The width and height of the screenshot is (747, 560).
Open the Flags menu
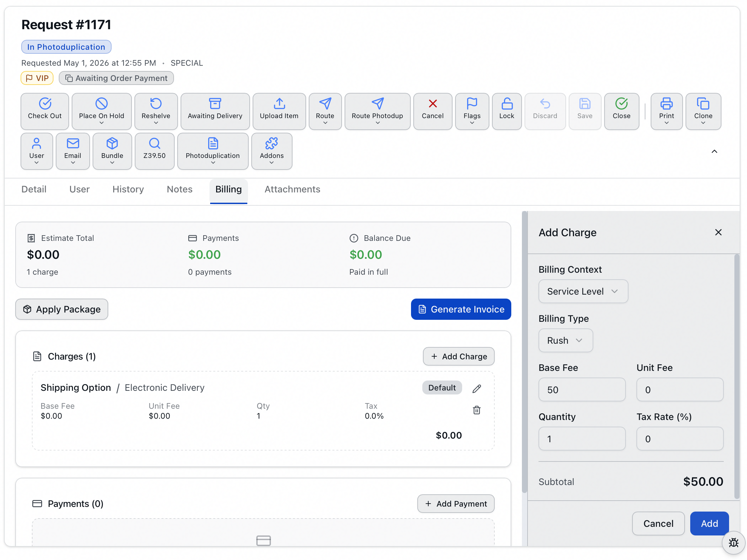click(x=472, y=111)
